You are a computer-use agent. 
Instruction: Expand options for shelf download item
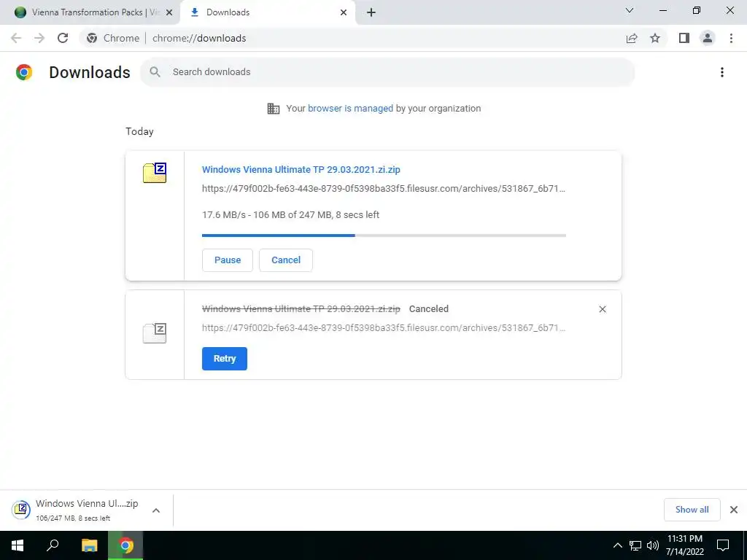(x=156, y=510)
